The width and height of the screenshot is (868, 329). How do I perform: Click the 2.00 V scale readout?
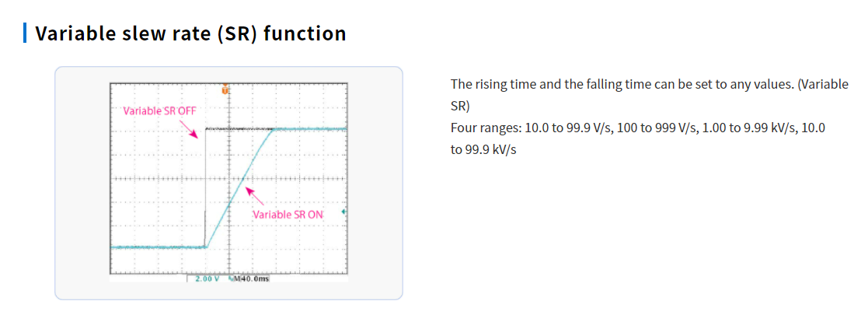pyautogui.click(x=207, y=278)
